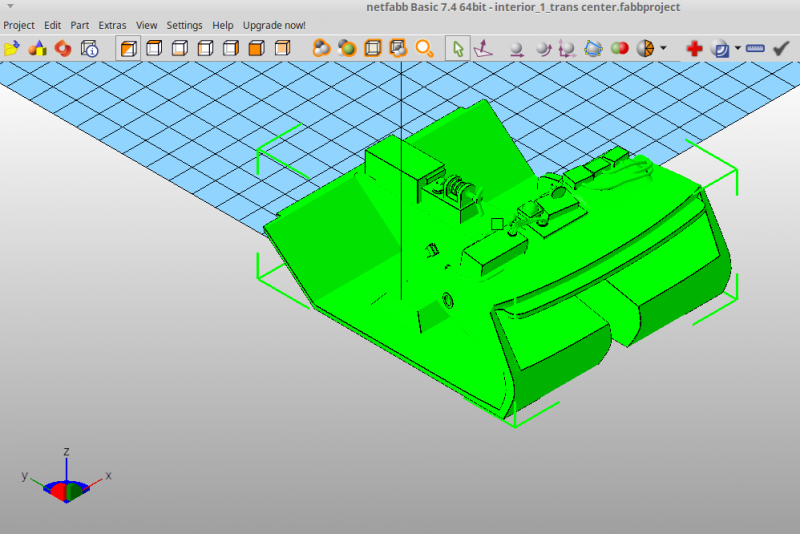Open the Help menu

[222, 26]
